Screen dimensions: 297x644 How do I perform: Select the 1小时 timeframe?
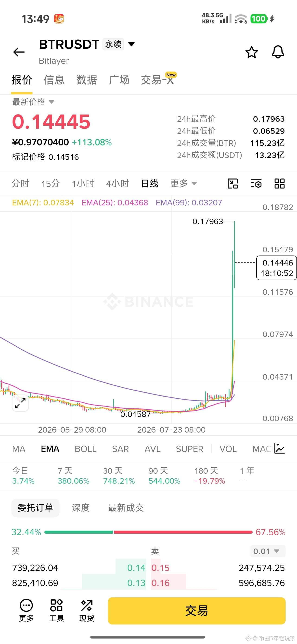click(83, 184)
